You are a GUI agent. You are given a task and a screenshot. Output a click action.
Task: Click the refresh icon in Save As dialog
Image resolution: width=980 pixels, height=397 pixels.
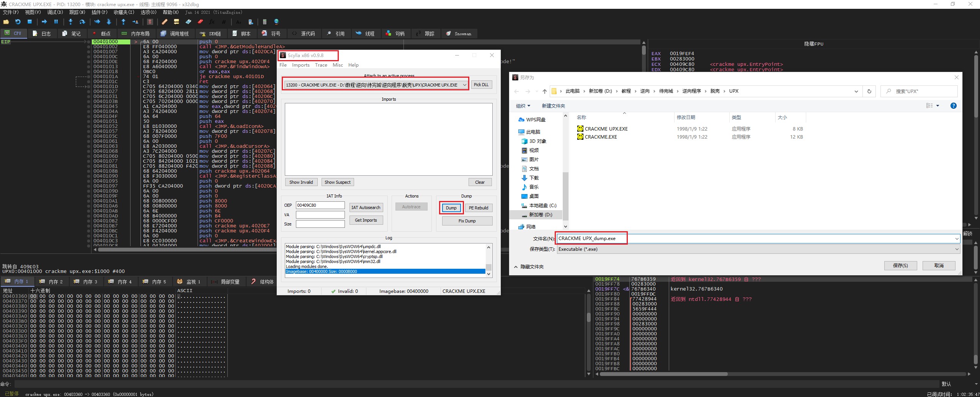coord(869,91)
